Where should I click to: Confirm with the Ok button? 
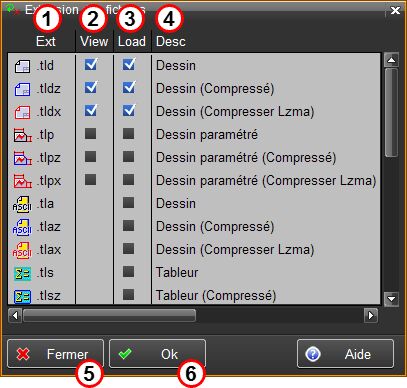(x=157, y=354)
